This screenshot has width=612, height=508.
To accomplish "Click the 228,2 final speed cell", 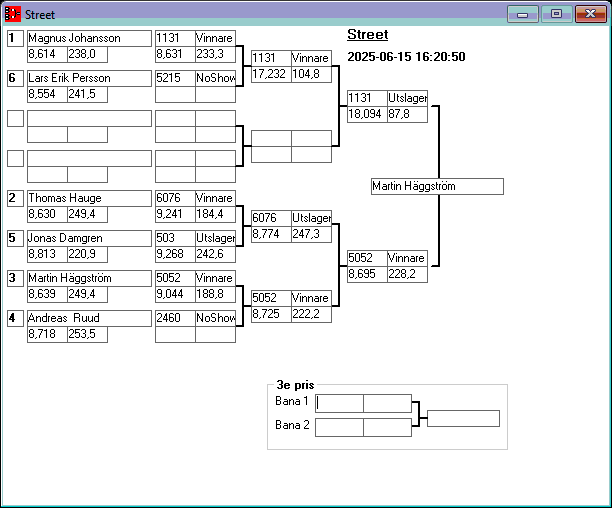I will (407, 274).
